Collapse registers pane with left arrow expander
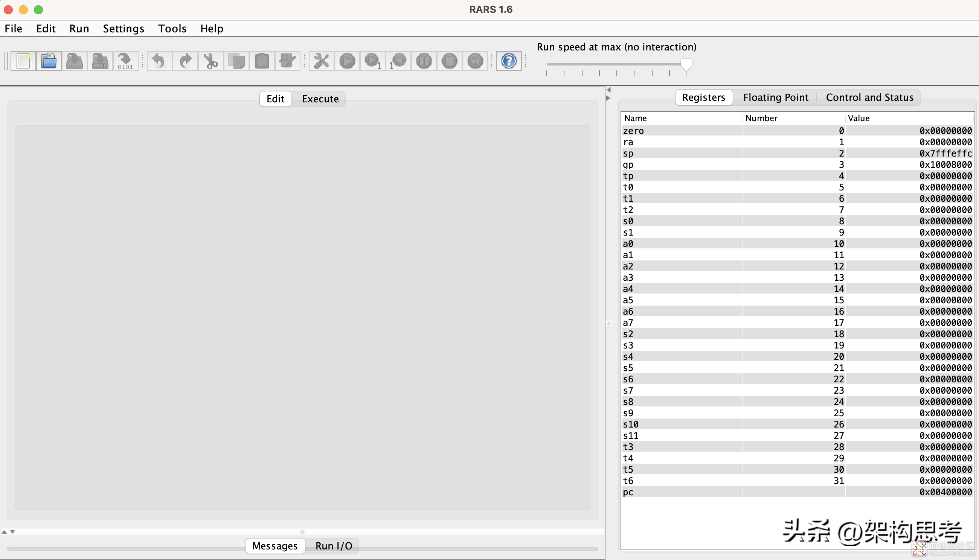 point(608,90)
